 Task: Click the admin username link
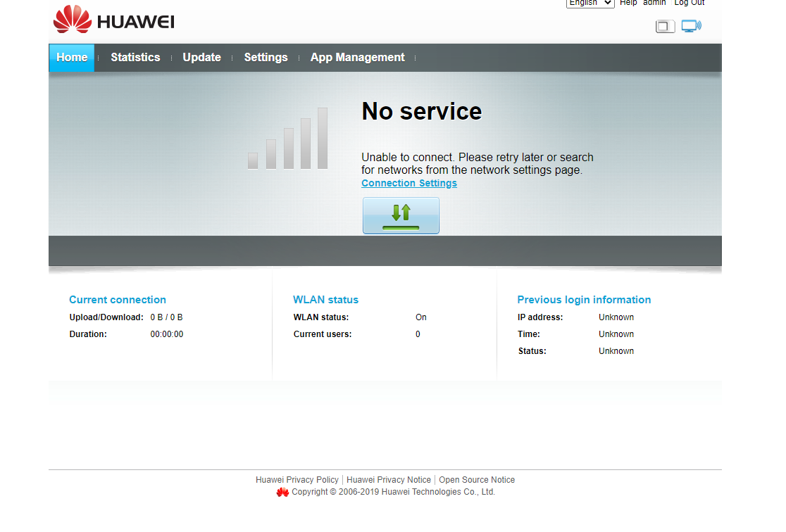point(654,3)
